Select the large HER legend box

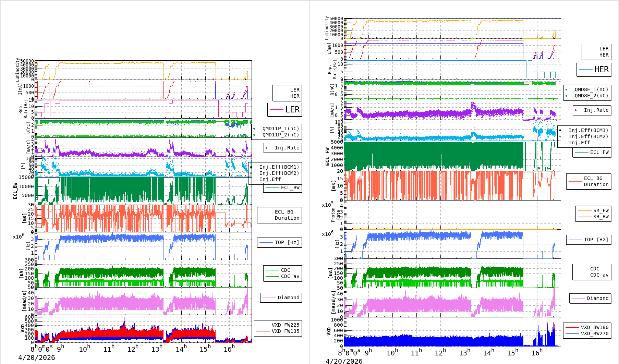(594, 70)
